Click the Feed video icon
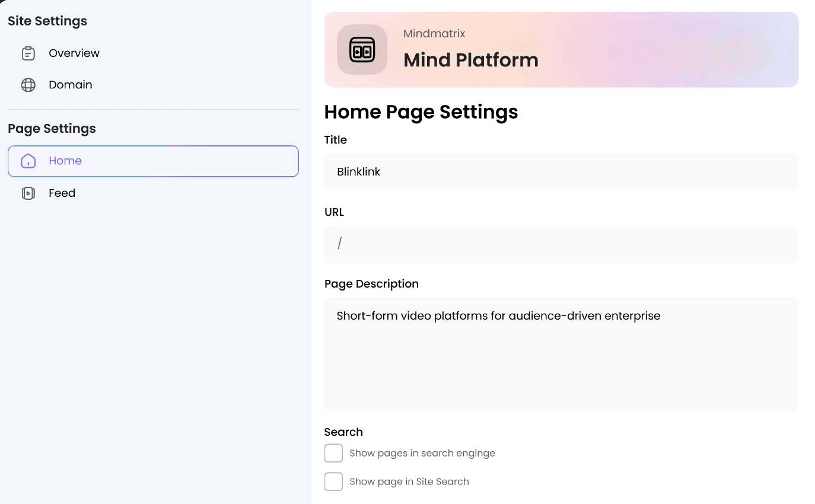Image resolution: width=815 pixels, height=504 pixels. [28, 193]
